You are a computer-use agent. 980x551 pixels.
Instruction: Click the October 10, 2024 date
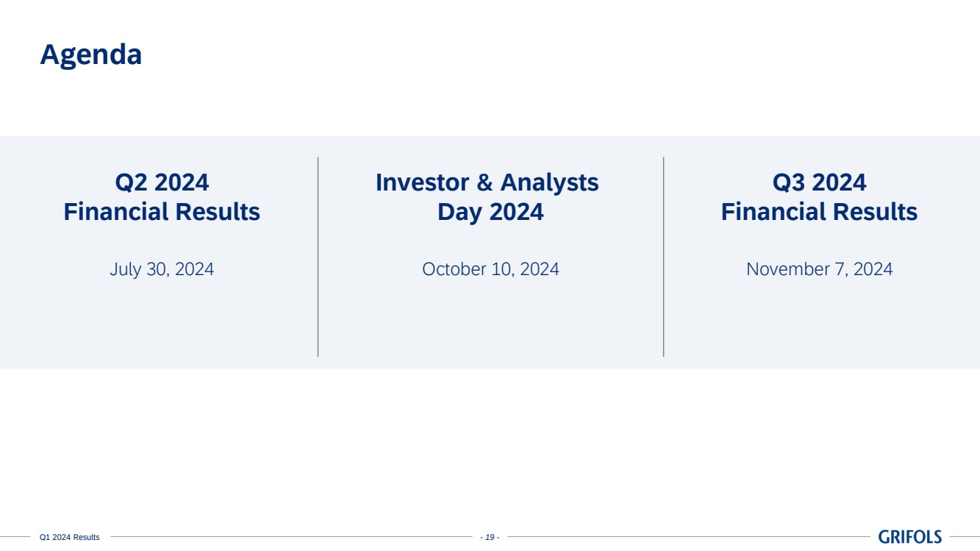[490, 269]
